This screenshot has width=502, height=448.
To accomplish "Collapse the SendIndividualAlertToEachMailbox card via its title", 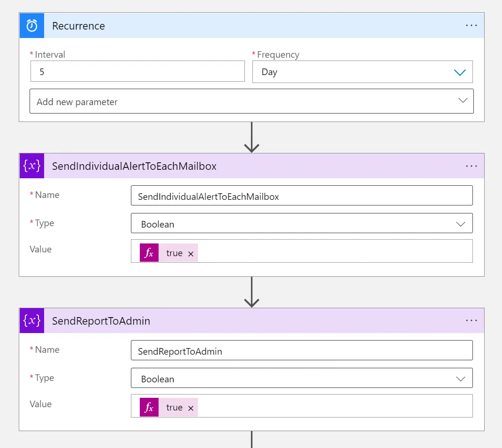I will pyautogui.click(x=134, y=166).
